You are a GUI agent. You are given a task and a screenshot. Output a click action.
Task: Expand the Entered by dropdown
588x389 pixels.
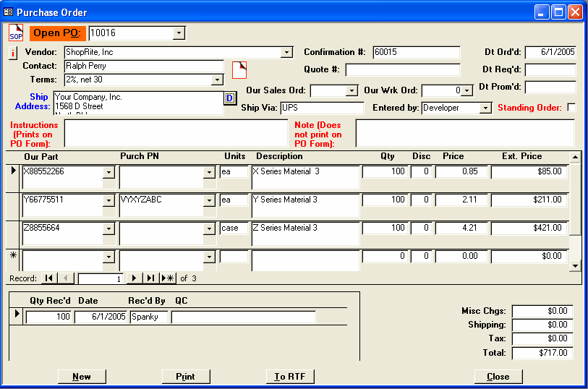pos(485,108)
